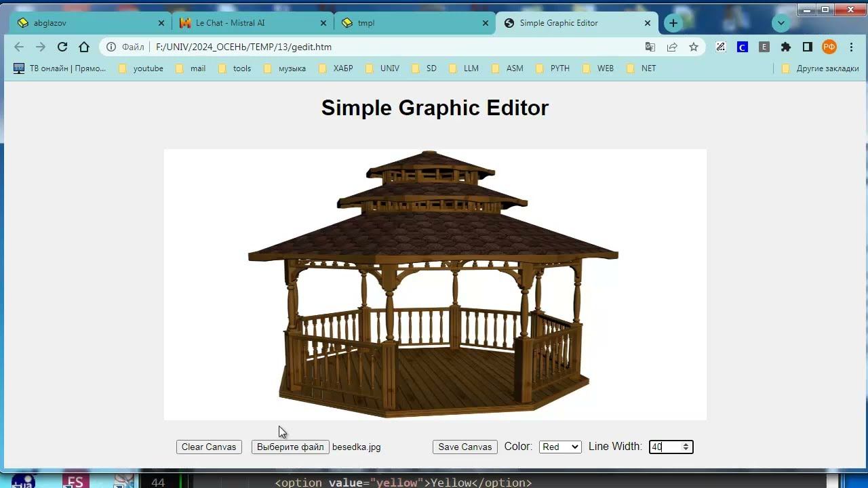The height and width of the screenshot is (488, 868).
Task: Open the ASM bookmark folder
Action: pyautogui.click(x=507, y=68)
